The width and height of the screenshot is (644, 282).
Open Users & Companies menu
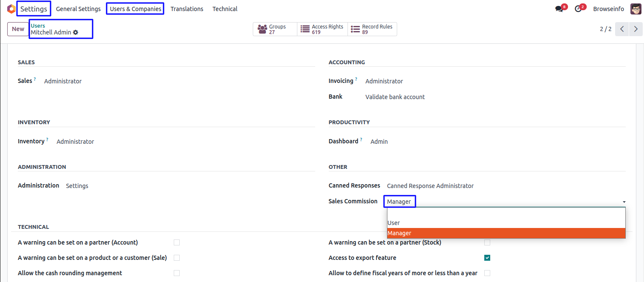click(x=136, y=9)
